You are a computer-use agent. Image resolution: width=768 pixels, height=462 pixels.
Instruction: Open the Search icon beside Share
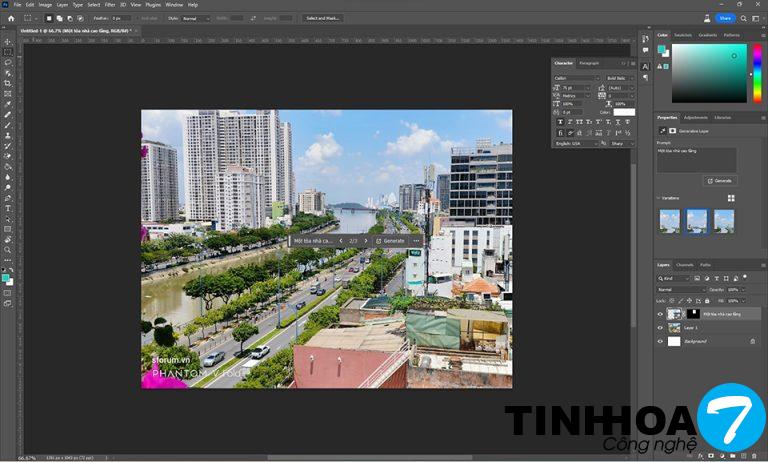pyautogui.click(x=742, y=18)
